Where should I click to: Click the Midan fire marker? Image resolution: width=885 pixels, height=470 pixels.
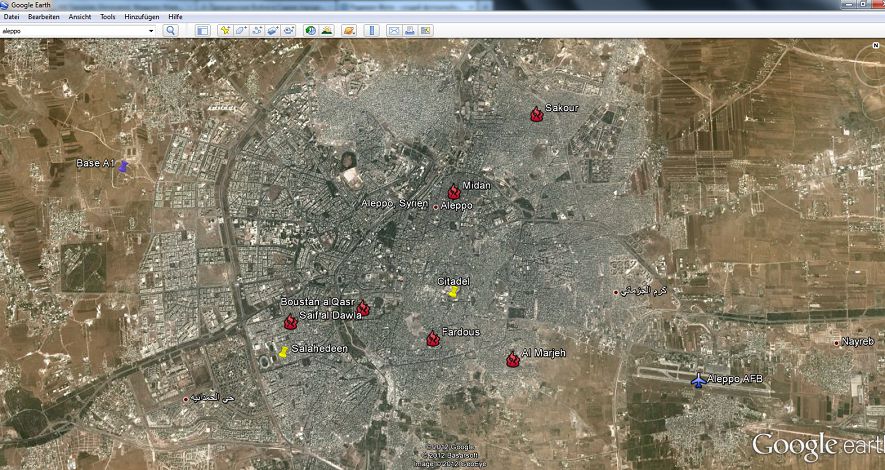tap(454, 192)
